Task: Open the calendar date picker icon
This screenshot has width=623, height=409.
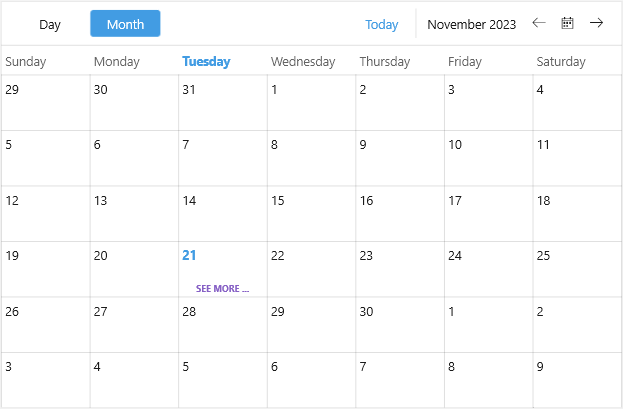Action: pyautogui.click(x=567, y=23)
